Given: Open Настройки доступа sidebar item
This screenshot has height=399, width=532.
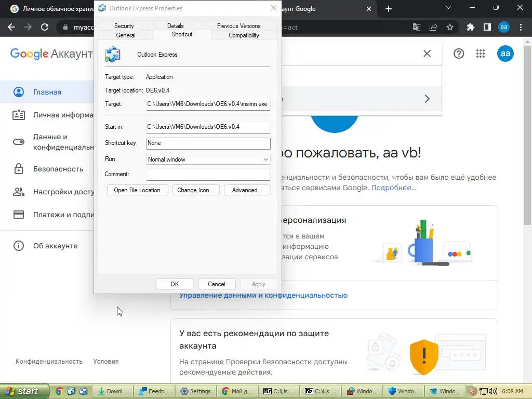Looking at the screenshot, I should pos(47,192).
